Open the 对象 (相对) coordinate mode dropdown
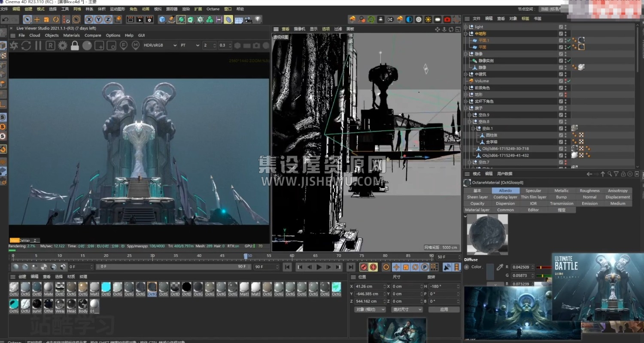644x343 pixels. point(370,309)
